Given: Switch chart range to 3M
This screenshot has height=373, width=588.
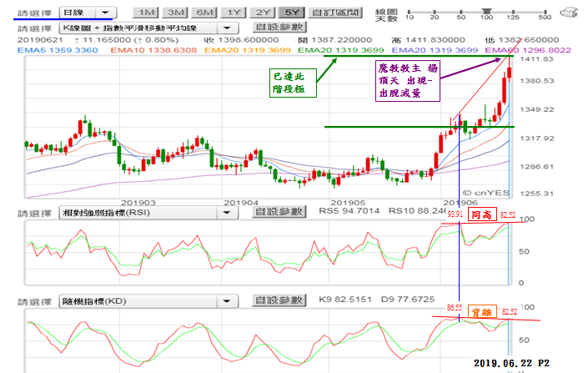Looking at the screenshot, I should (175, 13).
